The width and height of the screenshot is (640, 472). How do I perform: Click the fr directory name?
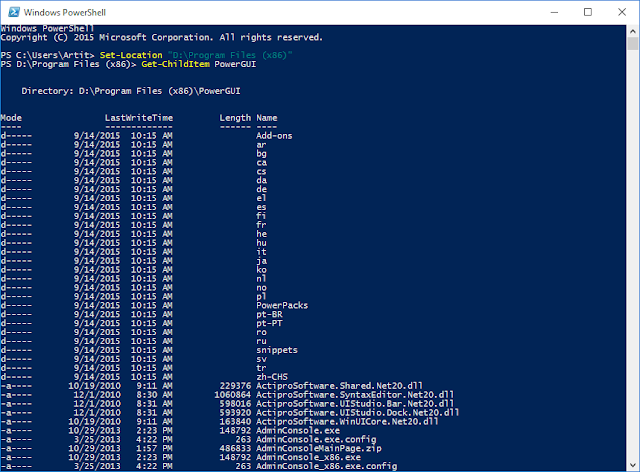262,225
